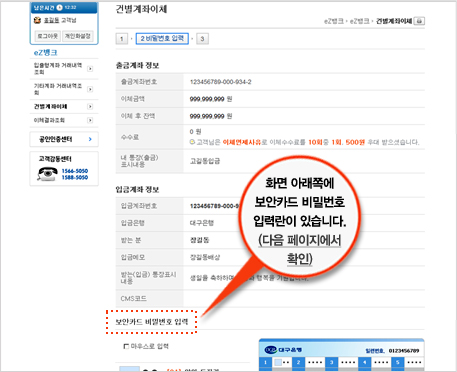Click the telephone icon in 고객감동센터

(x=48, y=174)
